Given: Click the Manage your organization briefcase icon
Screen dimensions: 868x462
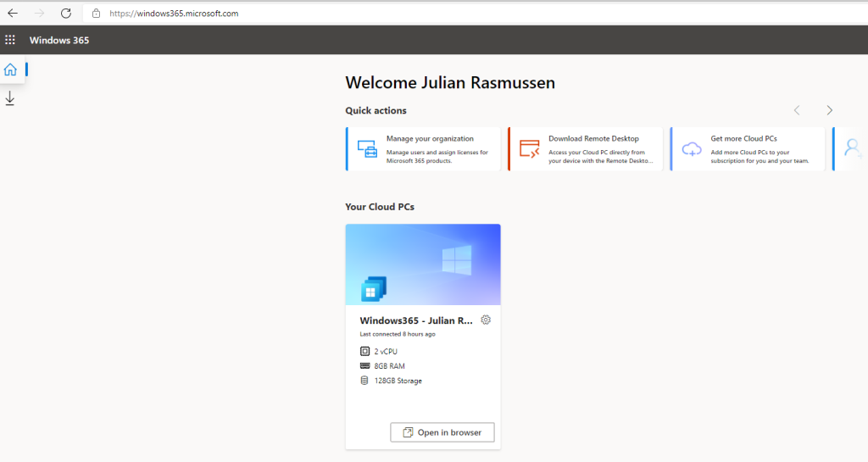Looking at the screenshot, I should [368, 149].
